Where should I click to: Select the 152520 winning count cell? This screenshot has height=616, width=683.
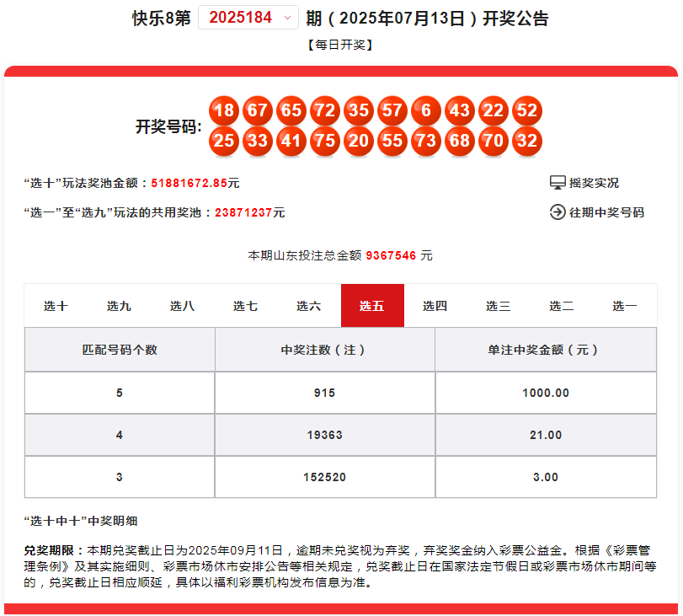point(325,477)
